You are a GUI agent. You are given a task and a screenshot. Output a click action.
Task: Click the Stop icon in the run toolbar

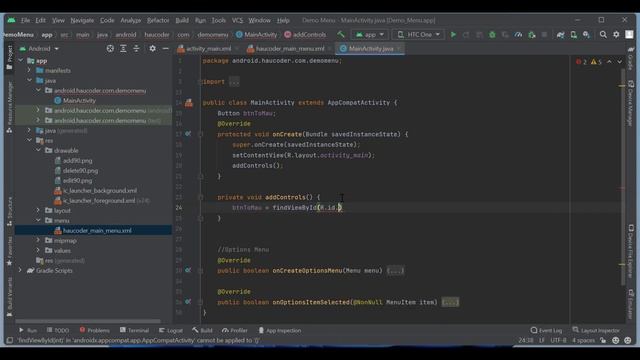pos(544,35)
